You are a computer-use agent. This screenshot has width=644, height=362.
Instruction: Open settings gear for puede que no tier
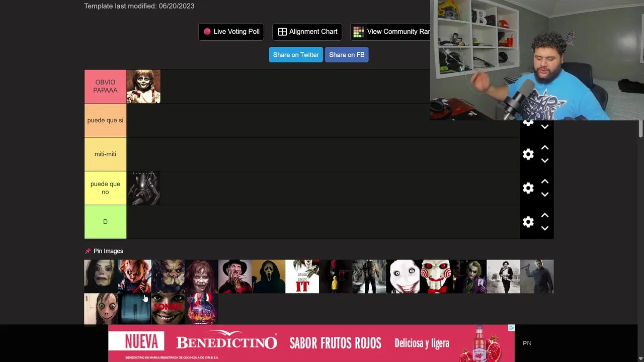pyautogui.click(x=528, y=188)
